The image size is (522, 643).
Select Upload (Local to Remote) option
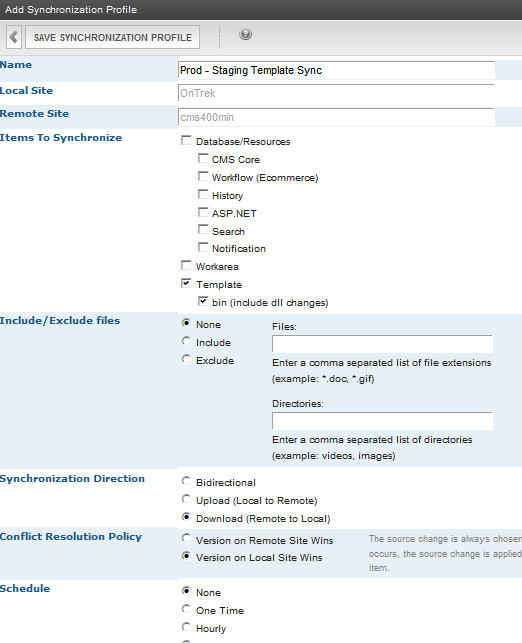click(186, 499)
